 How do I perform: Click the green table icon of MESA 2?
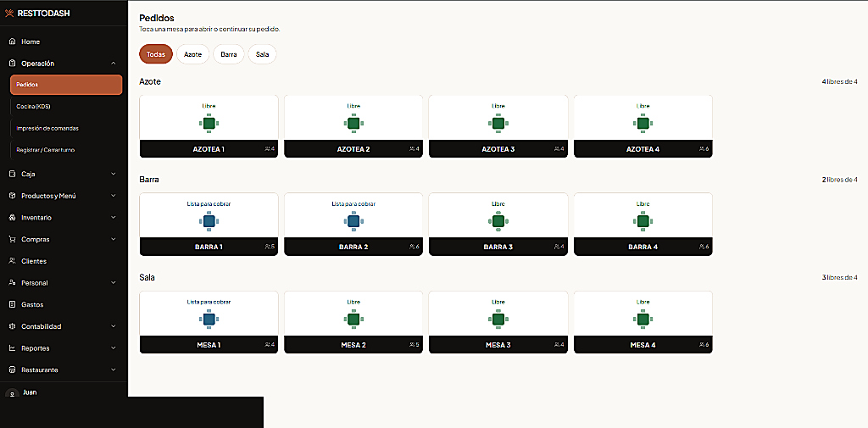point(353,320)
